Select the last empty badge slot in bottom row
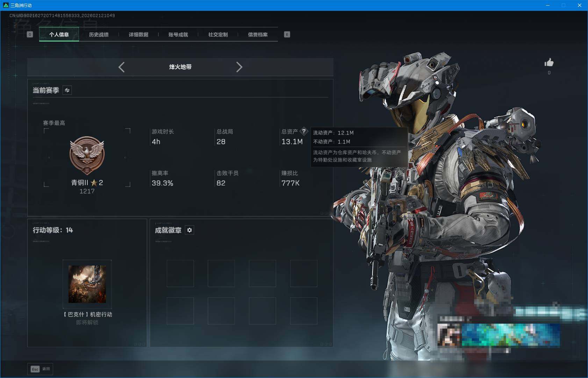Viewport: 588px width, 378px height. (x=303, y=311)
